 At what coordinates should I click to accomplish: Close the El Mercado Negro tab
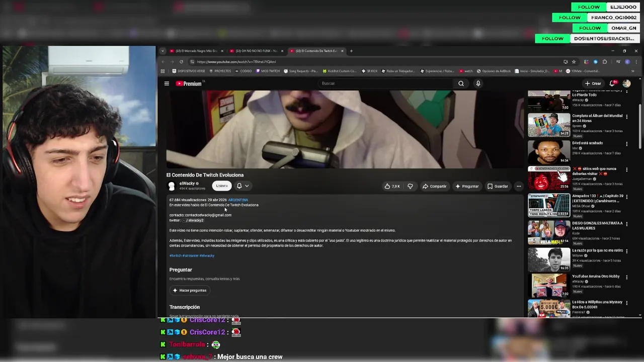point(222,51)
